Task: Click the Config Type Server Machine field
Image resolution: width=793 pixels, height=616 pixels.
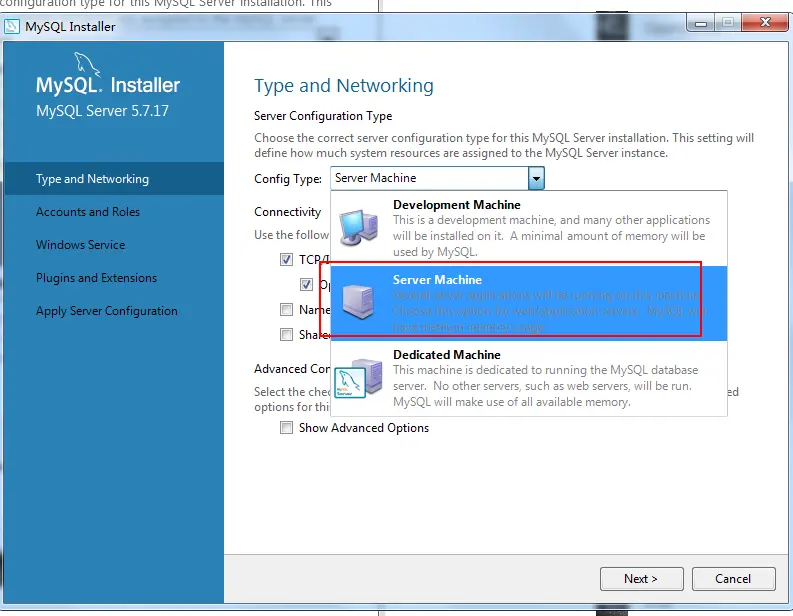Action: pyautogui.click(x=429, y=178)
